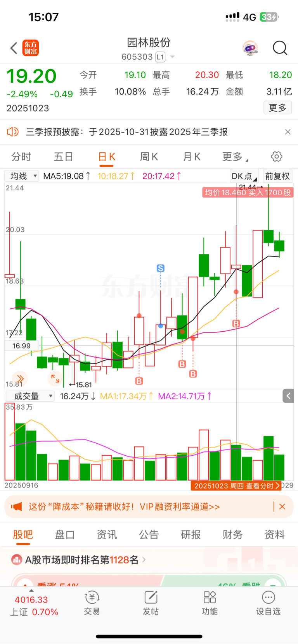Switch to the 分时 chart tab
Image resolution: width=298 pixels, height=644 pixels.
tap(21, 157)
